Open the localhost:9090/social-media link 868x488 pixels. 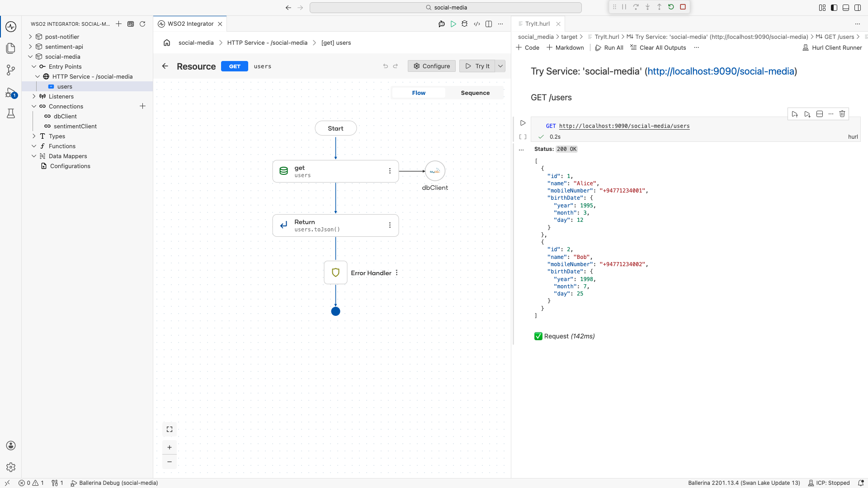tap(721, 71)
